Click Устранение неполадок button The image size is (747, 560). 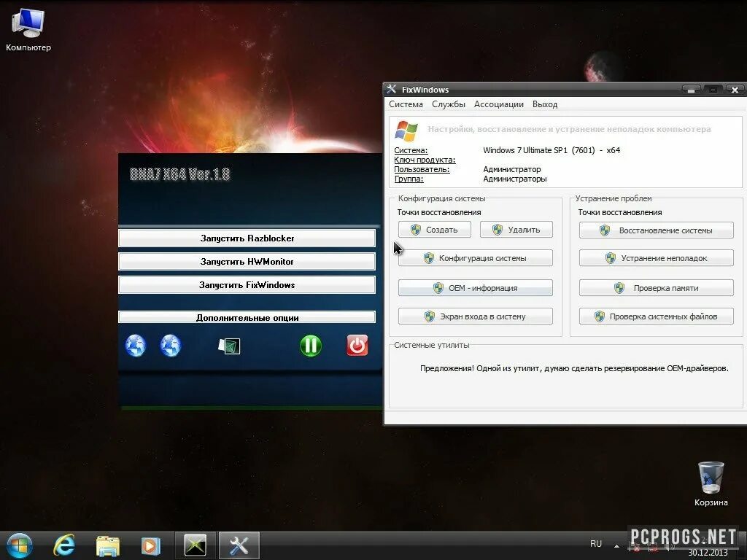tap(656, 258)
